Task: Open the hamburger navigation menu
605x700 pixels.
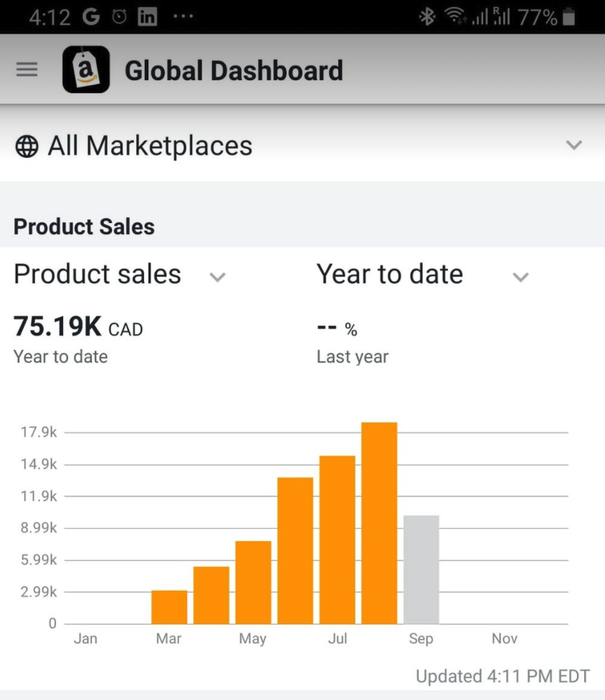Action: 27,69
